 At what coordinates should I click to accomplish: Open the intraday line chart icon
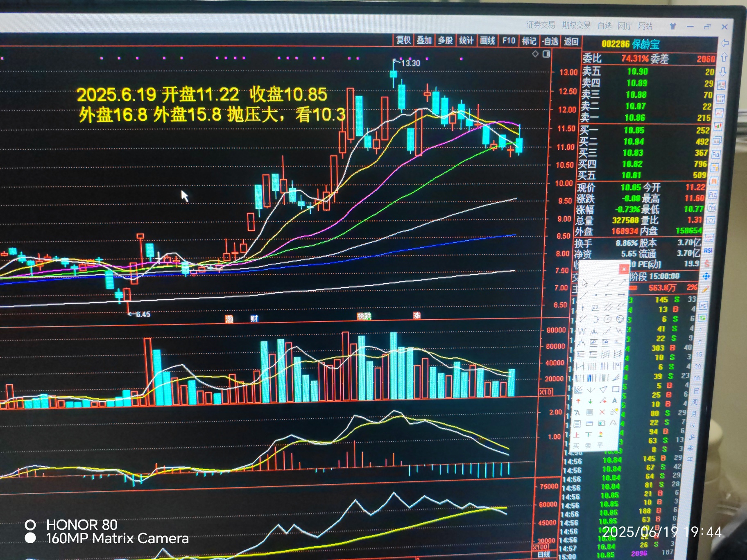(720, 113)
